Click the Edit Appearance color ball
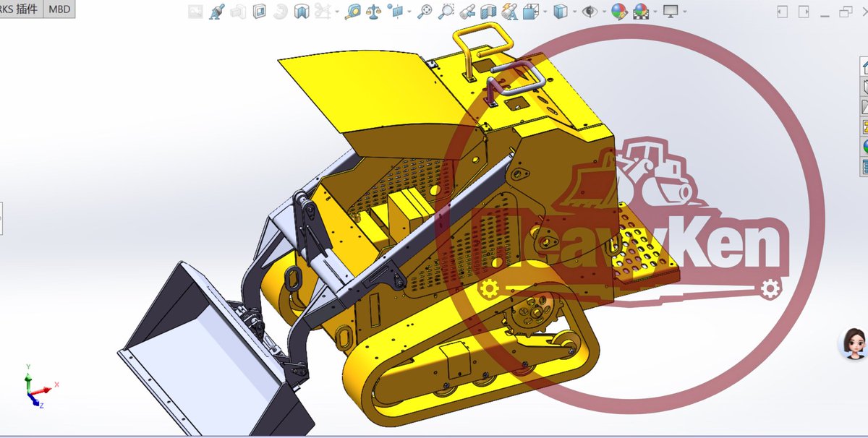 pyautogui.click(x=619, y=10)
